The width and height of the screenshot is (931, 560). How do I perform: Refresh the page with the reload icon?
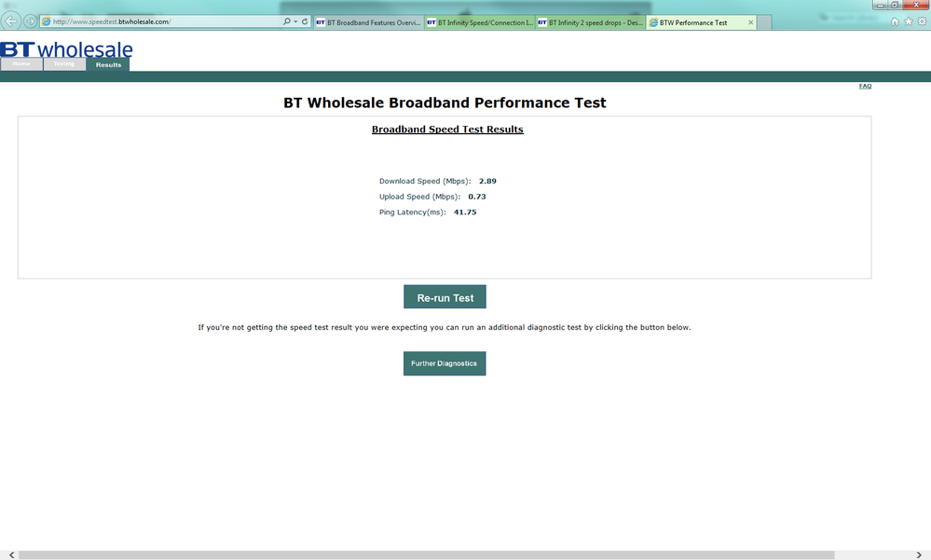(305, 21)
